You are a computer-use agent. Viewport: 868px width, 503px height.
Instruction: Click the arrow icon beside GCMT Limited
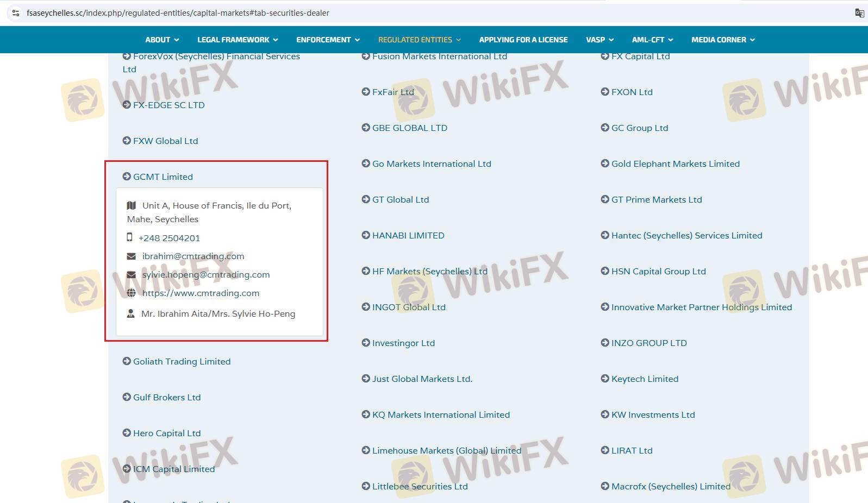pyautogui.click(x=127, y=177)
